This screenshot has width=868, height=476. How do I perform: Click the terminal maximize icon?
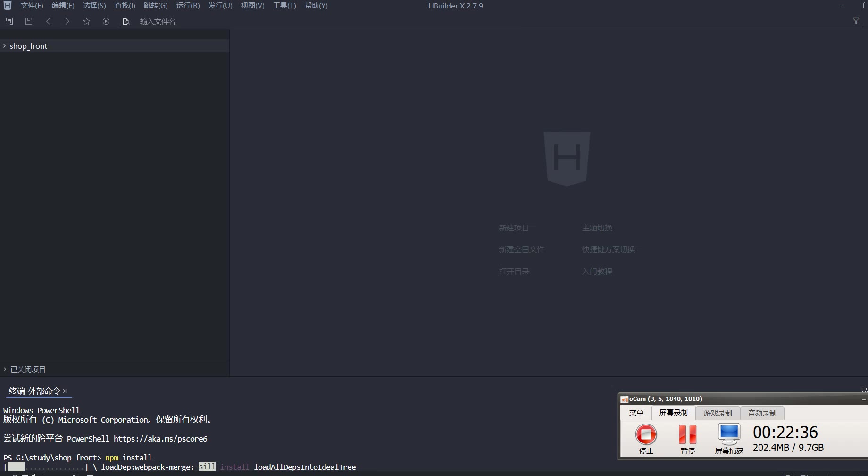[x=864, y=390]
